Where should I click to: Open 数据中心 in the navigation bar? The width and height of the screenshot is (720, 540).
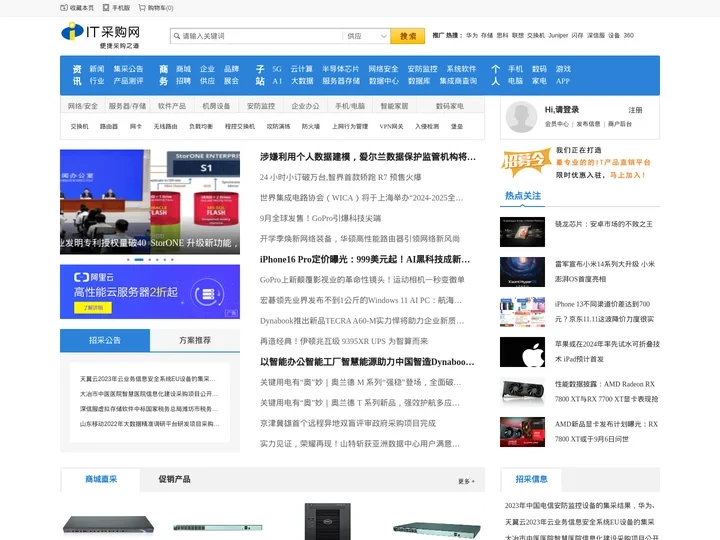[384, 81]
